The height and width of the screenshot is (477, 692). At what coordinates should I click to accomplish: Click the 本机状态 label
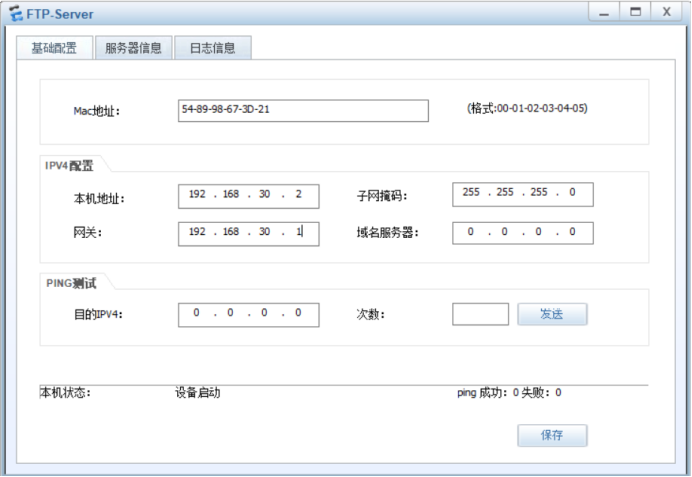[x=65, y=392]
